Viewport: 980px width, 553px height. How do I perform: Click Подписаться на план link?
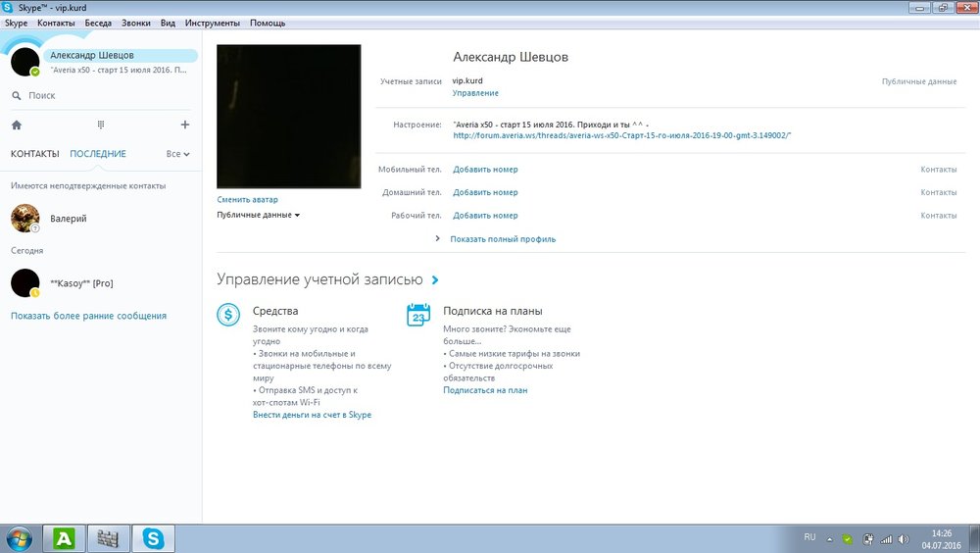[485, 390]
